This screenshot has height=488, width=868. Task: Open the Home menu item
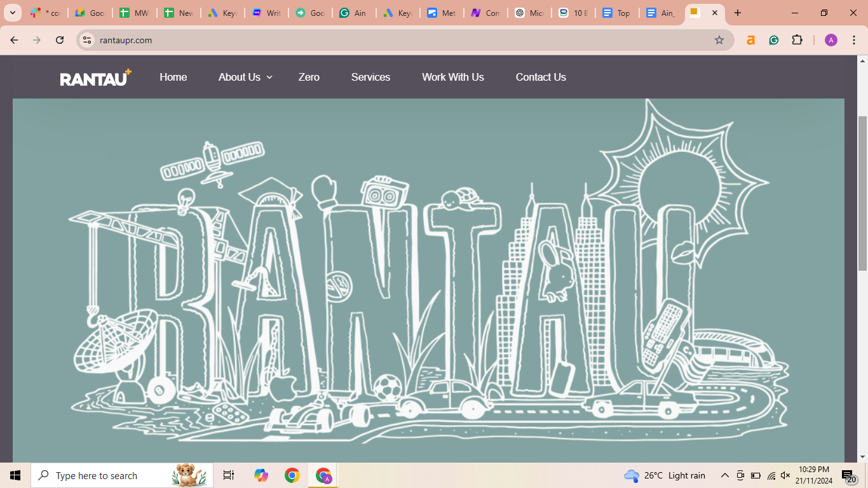(173, 77)
